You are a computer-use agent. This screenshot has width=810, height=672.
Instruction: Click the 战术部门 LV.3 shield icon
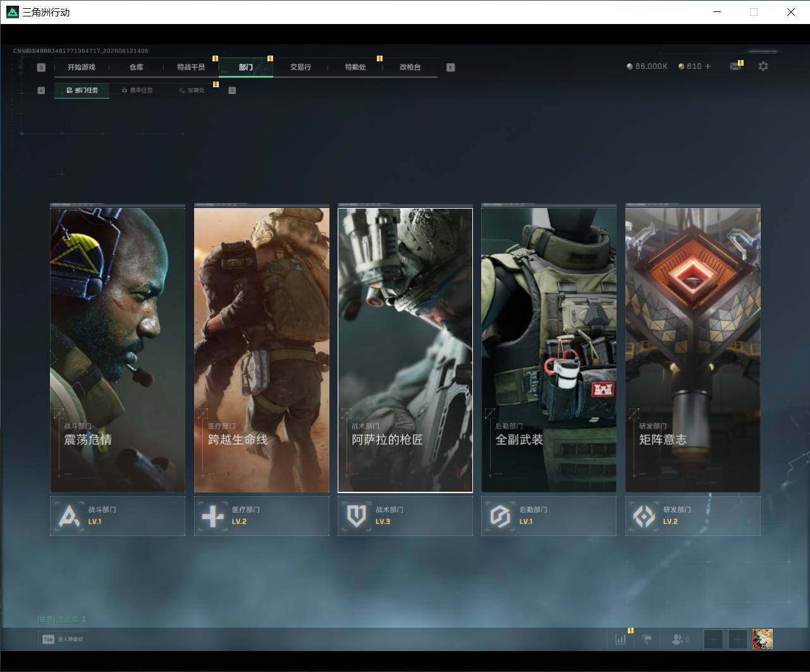(x=357, y=516)
